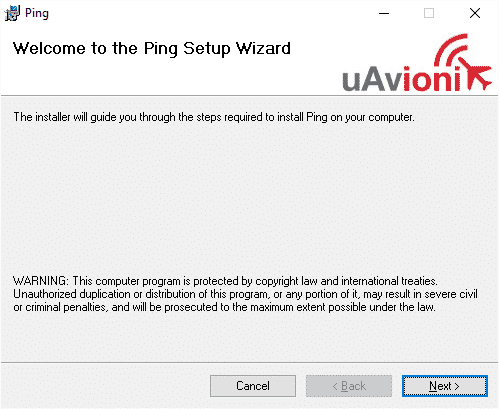Click the red airplane icon in the logo
The image size is (499, 409).
[474, 73]
